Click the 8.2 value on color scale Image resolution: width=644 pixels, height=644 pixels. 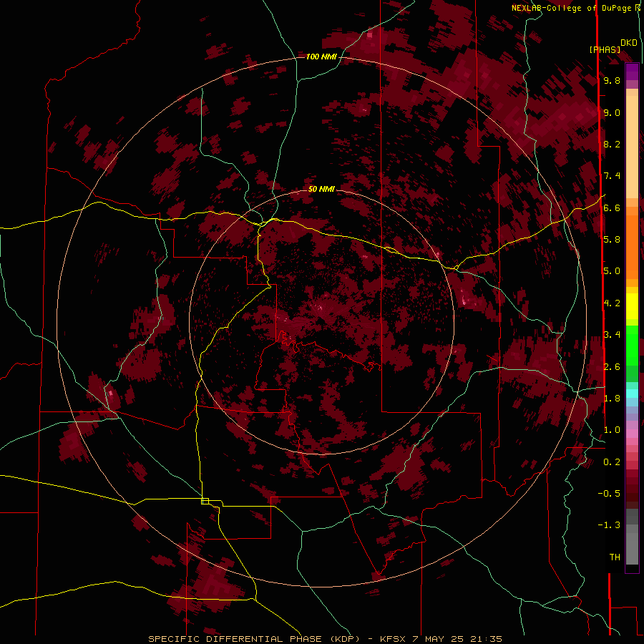(x=612, y=144)
